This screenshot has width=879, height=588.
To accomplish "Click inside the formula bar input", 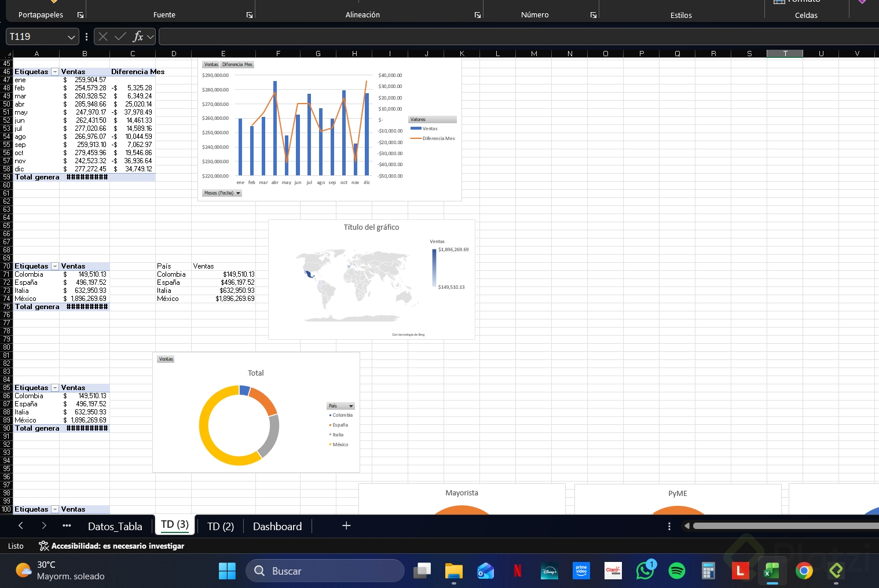I will click(x=518, y=37).
